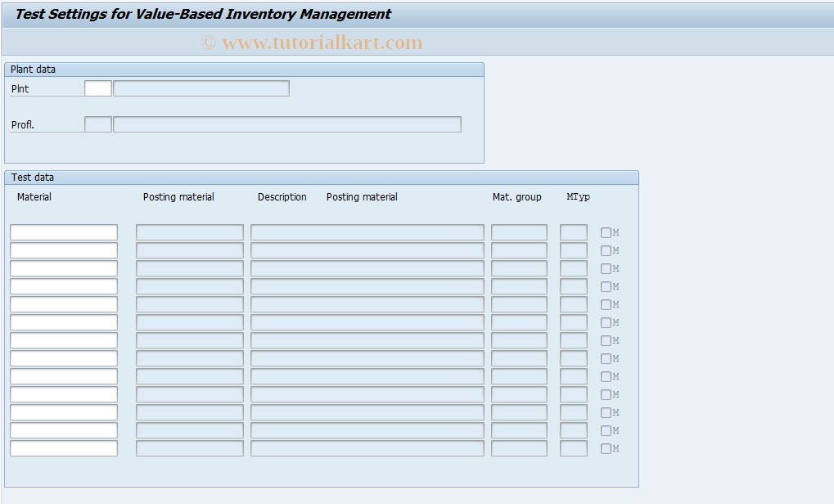Image resolution: width=834 pixels, height=504 pixels.
Task: Enable the M checkbox in the first row
Action: [606, 232]
